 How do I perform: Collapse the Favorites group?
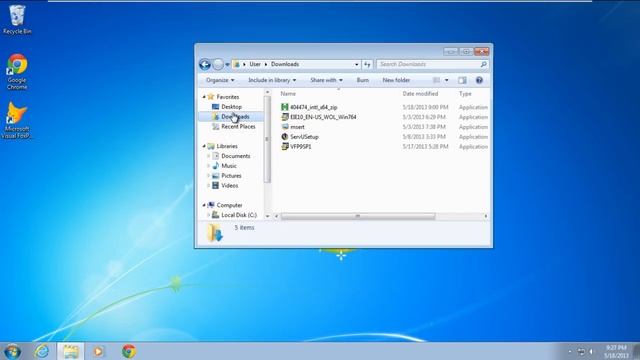[204, 97]
